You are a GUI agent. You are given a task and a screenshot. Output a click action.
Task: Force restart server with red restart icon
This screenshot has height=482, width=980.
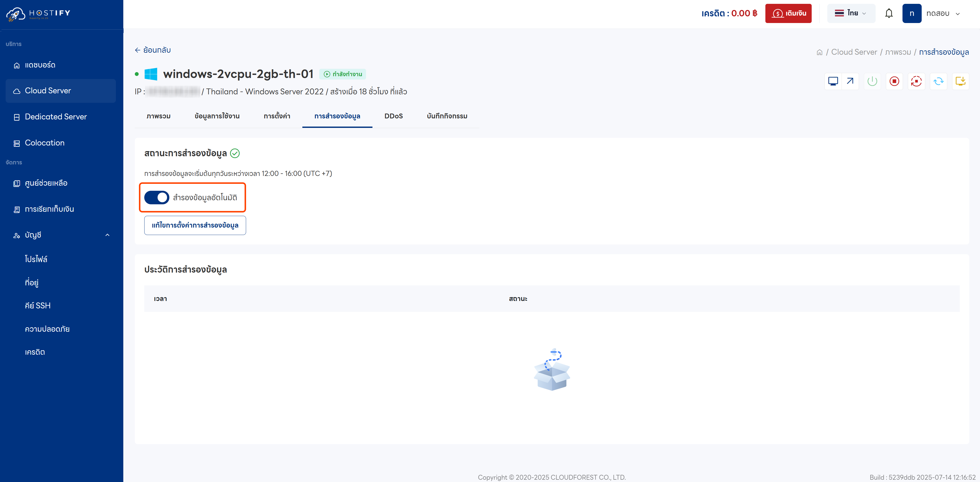point(917,81)
